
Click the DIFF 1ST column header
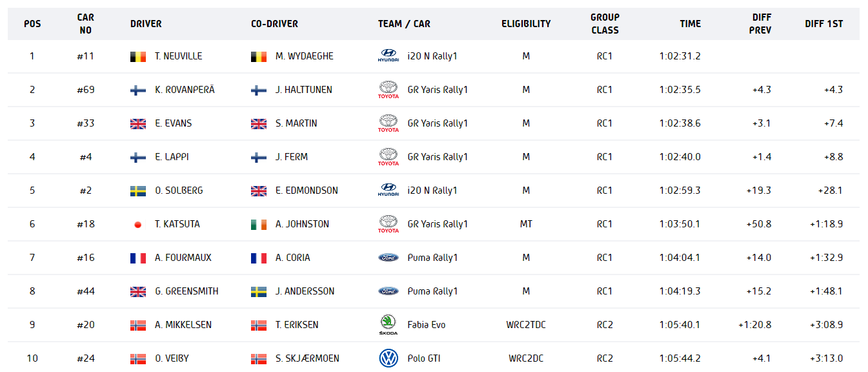click(823, 24)
